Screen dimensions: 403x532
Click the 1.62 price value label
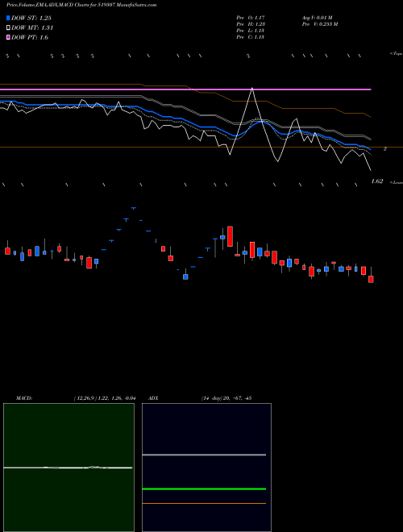pyautogui.click(x=377, y=181)
